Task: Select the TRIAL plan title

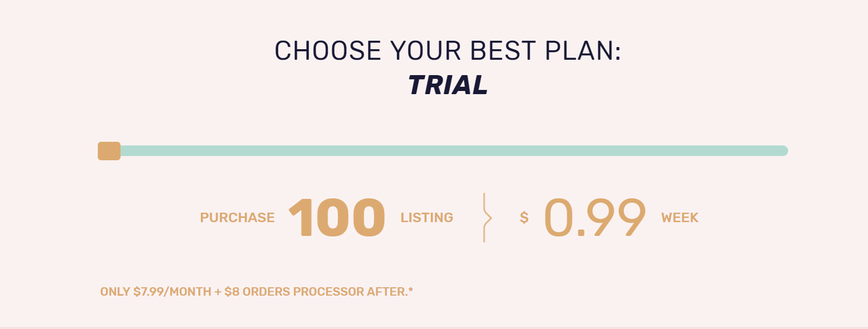Action: [x=447, y=85]
